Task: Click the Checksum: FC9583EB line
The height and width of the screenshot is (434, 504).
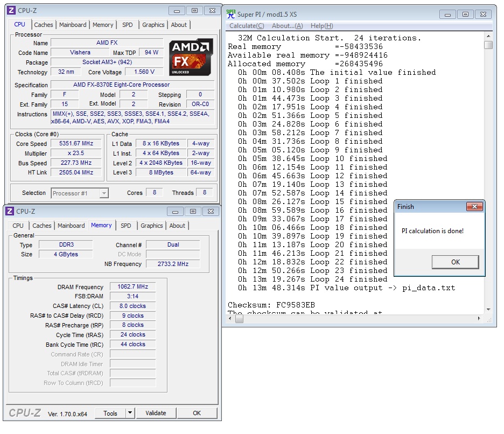Action: point(271,305)
